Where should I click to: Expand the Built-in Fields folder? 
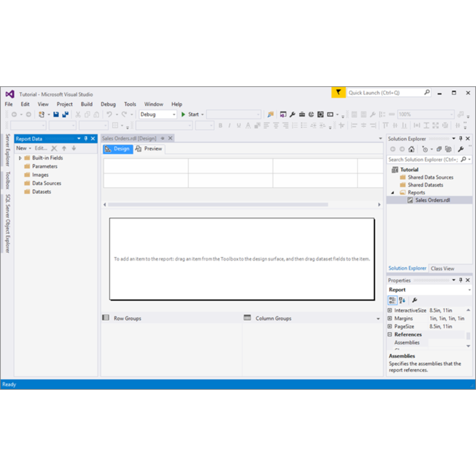pos(20,158)
